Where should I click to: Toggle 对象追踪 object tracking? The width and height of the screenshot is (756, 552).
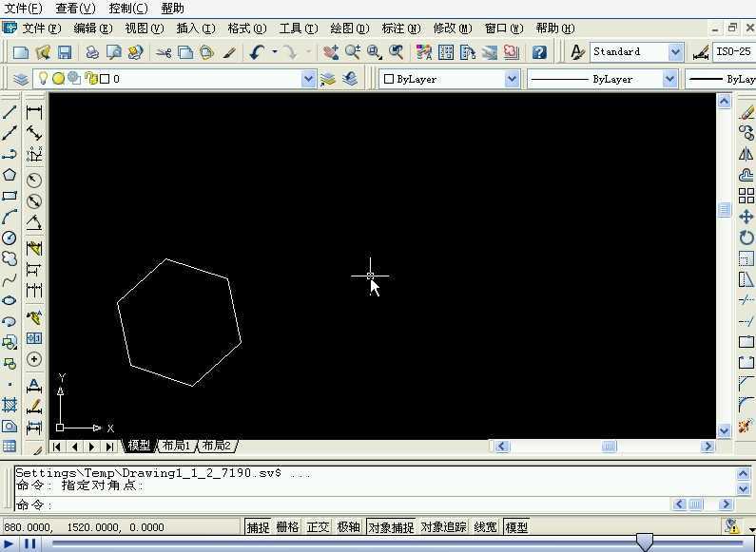[443, 527]
